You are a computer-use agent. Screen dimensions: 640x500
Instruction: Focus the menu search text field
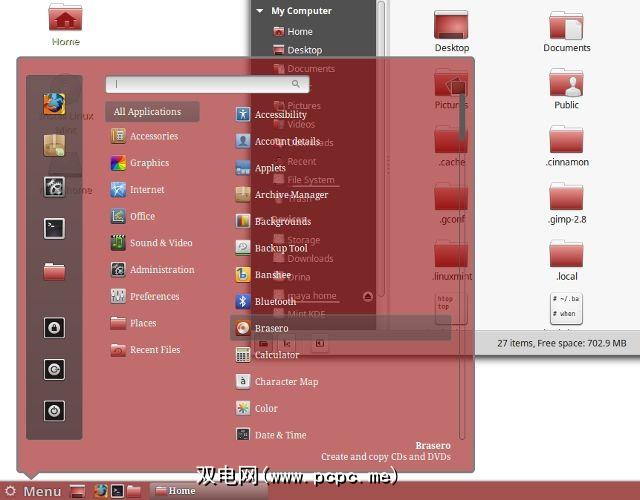[x=207, y=84]
